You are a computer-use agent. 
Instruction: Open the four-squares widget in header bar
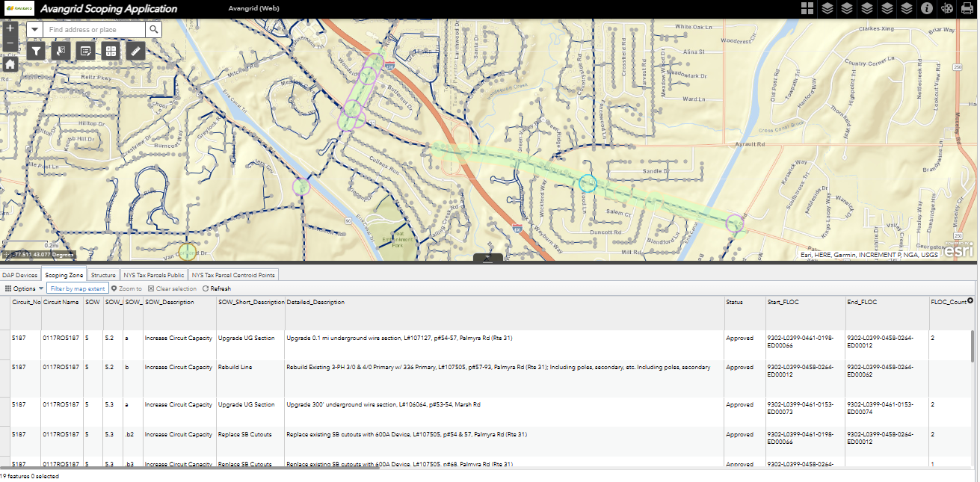[807, 8]
